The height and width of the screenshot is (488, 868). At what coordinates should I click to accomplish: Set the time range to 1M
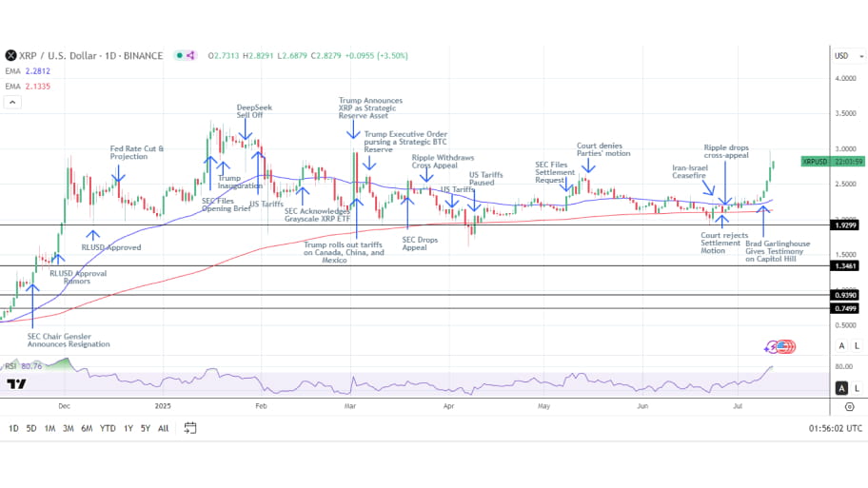point(49,428)
